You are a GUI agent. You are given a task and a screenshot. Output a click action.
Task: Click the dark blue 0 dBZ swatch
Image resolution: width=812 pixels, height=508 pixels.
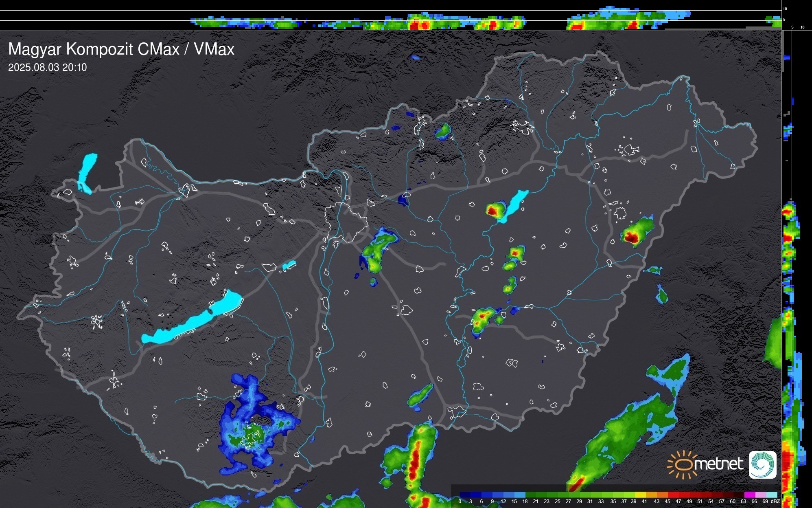pos(464,495)
